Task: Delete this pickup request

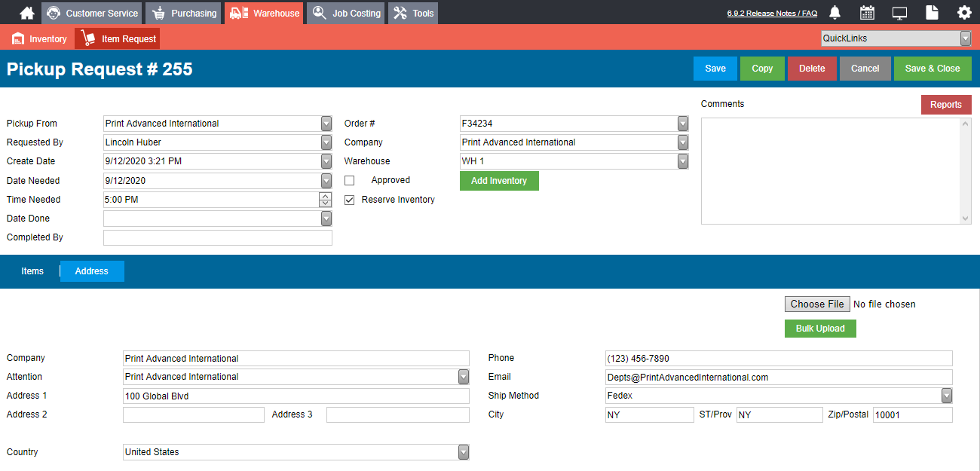Action: coord(812,69)
